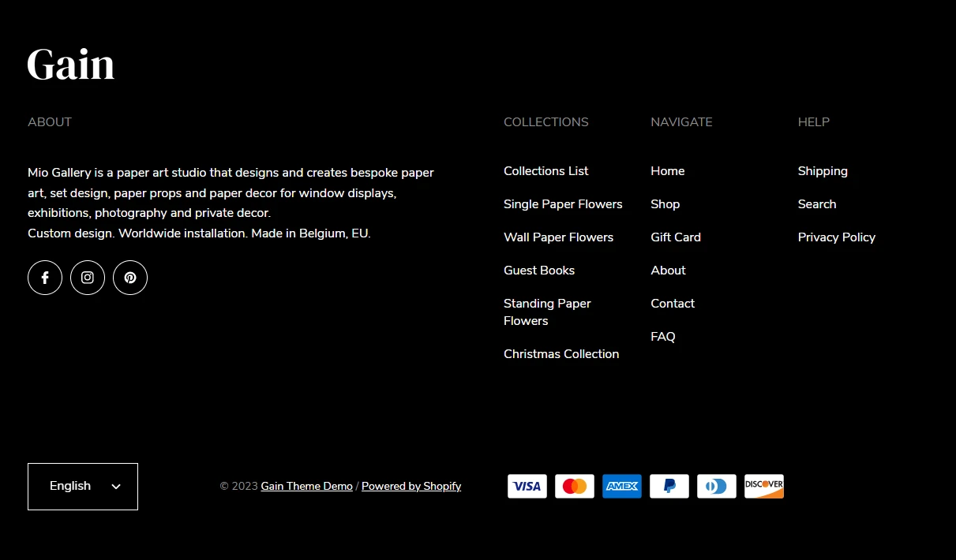The width and height of the screenshot is (956, 560).
Task: Navigate to Home page
Action: pyautogui.click(x=668, y=171)
